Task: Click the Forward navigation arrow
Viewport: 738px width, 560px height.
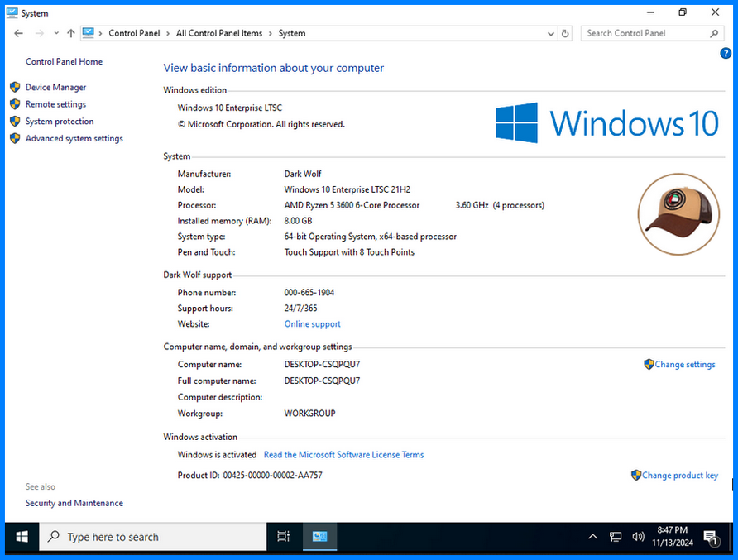Action: tap(40, 33)
